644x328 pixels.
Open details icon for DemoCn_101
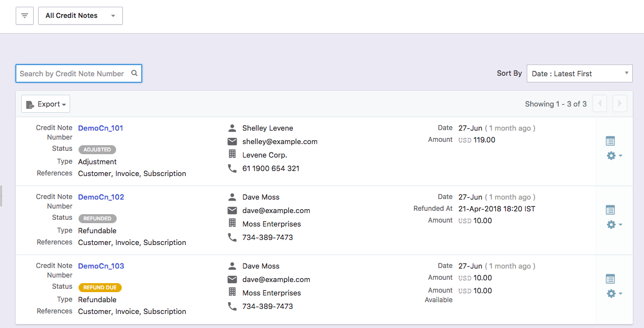(610, 141)
